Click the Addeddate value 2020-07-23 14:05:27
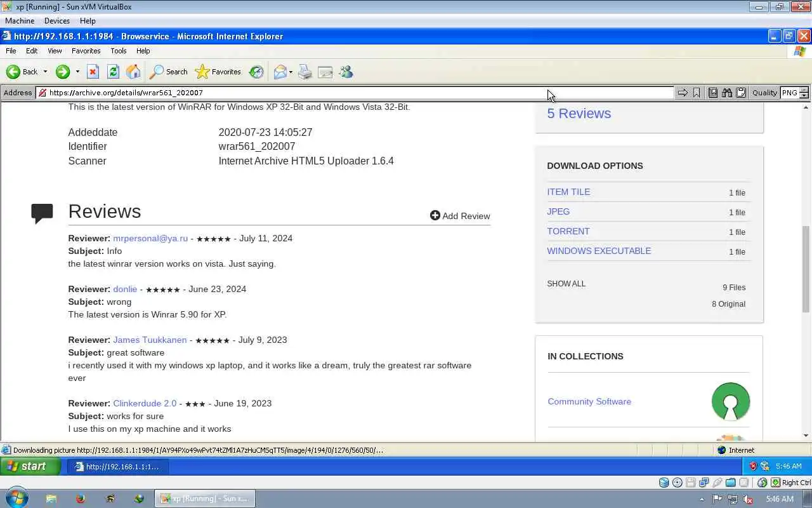812x508 pixels. [x=265, y=132]
